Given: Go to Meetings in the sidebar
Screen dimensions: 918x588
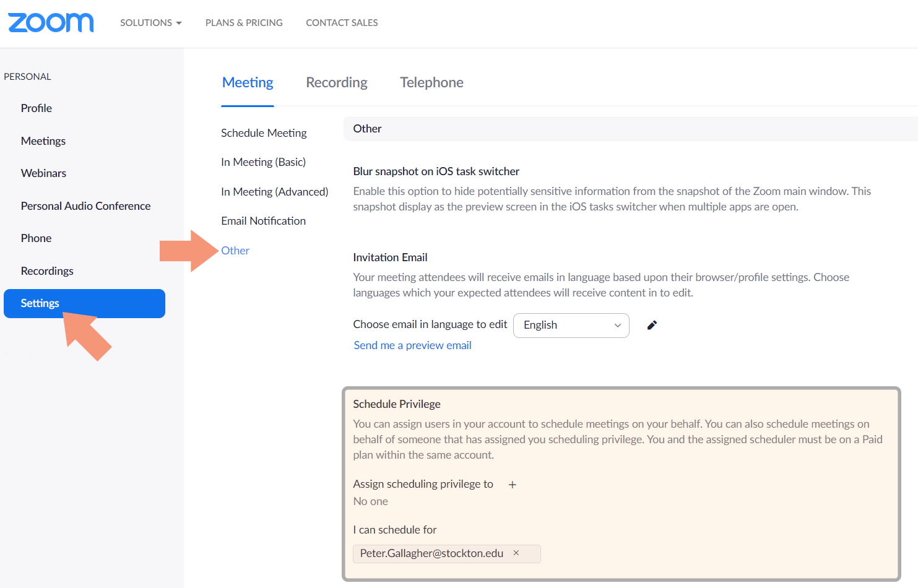Looking at the screenshot, I should point(43,141).
